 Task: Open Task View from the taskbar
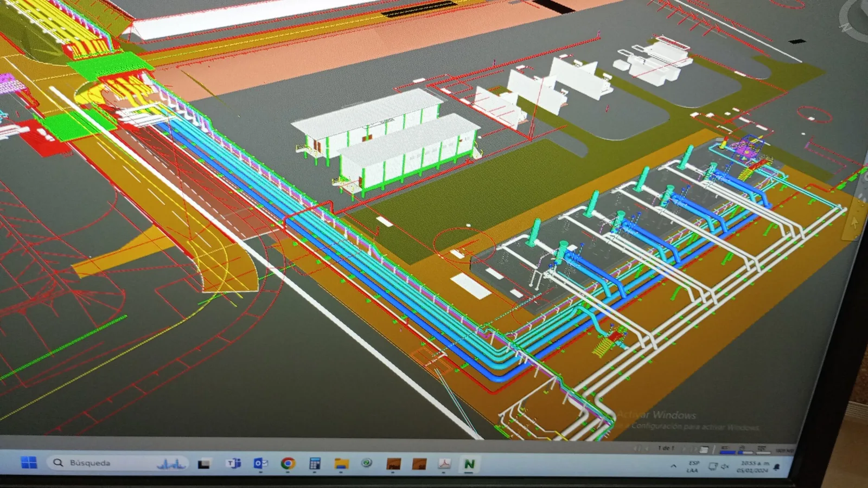[204, 464]
